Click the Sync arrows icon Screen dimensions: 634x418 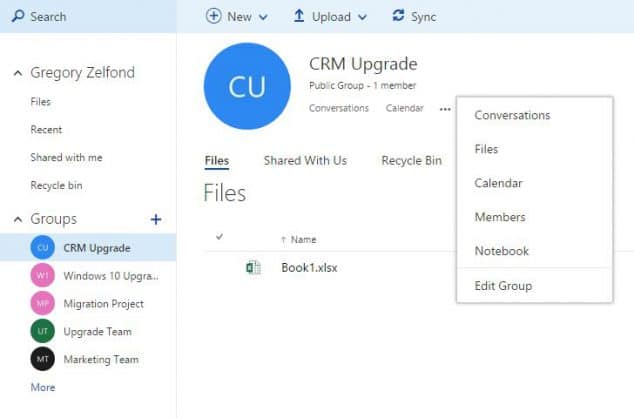(398, 16)
